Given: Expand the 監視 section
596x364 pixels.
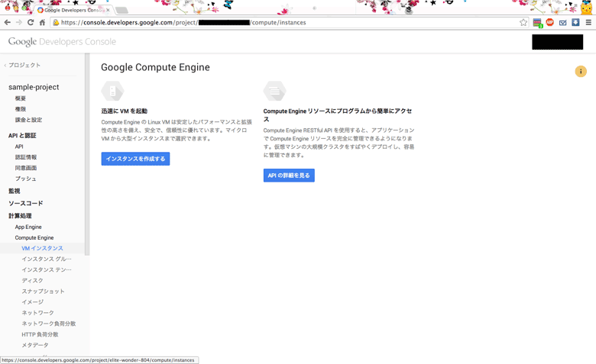Looking at the screenshot, I should tap(14, 191).
